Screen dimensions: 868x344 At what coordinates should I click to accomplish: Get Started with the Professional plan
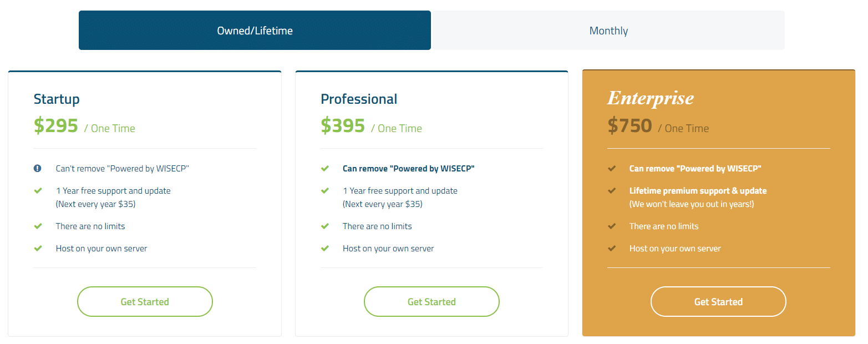click(x=432, y=302)
